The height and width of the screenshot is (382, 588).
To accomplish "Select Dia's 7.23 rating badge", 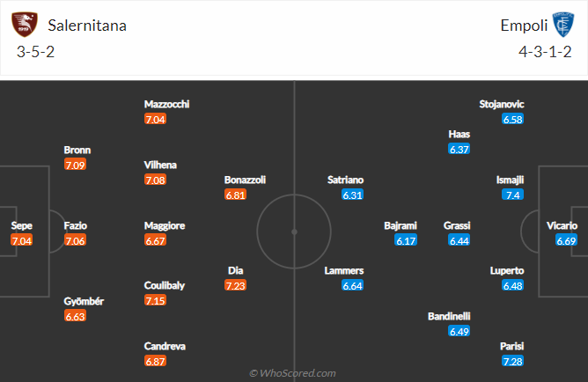I will [235, 285].
